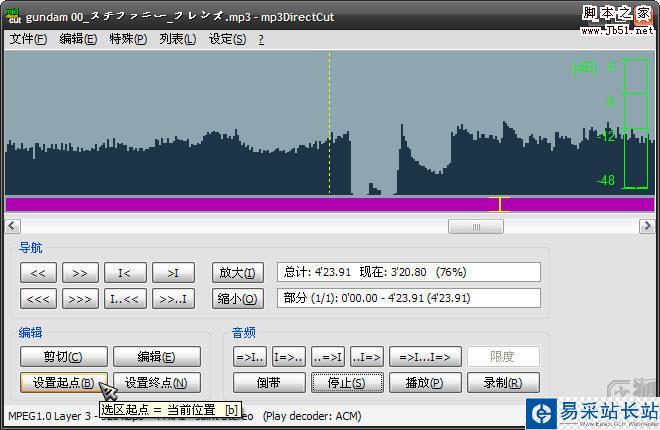The height and width of the screenshot is (430, 660).
Task: Open the 编辑(E) menu in menu bar
Action: coord(78,39)
